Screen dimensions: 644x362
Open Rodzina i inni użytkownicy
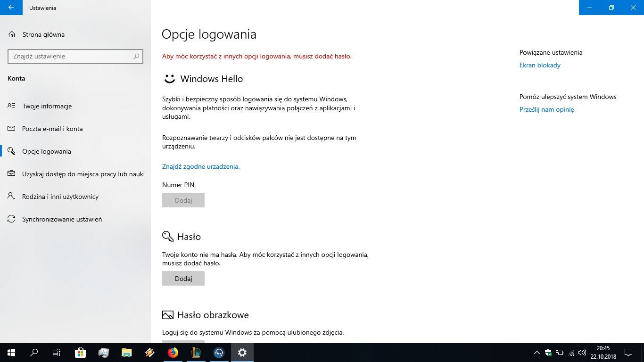pos(75,197)
